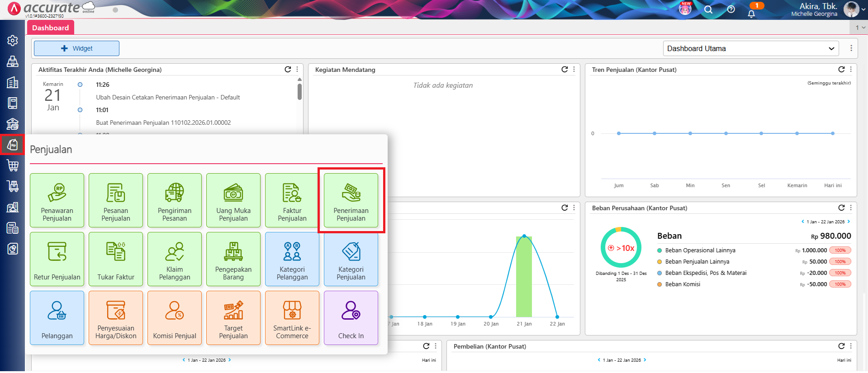Image resolution: width=868 pixels, height=373 pixels.
Task: Switch to the Dashboard tab
Action: [50, 28]
